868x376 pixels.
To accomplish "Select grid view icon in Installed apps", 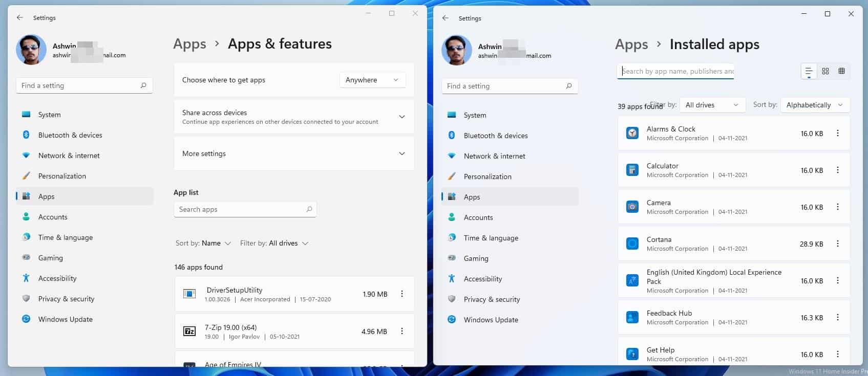I will point(825,71).
